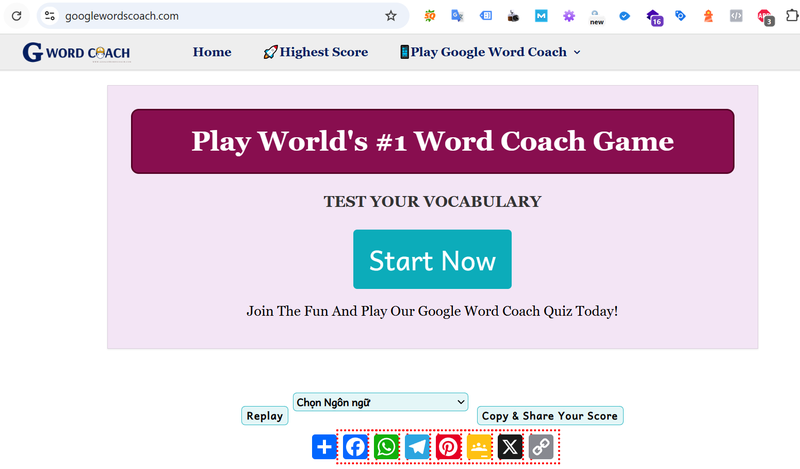Viewport: 800px width, 469px height.
Task: Open the extension labeled new
Action: click(596, 17)
